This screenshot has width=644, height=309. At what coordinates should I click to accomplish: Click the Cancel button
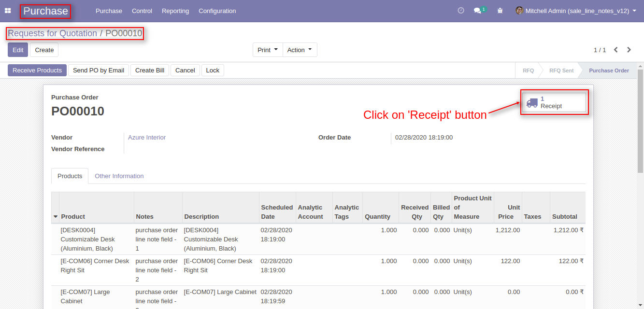(x=185, y=70)
